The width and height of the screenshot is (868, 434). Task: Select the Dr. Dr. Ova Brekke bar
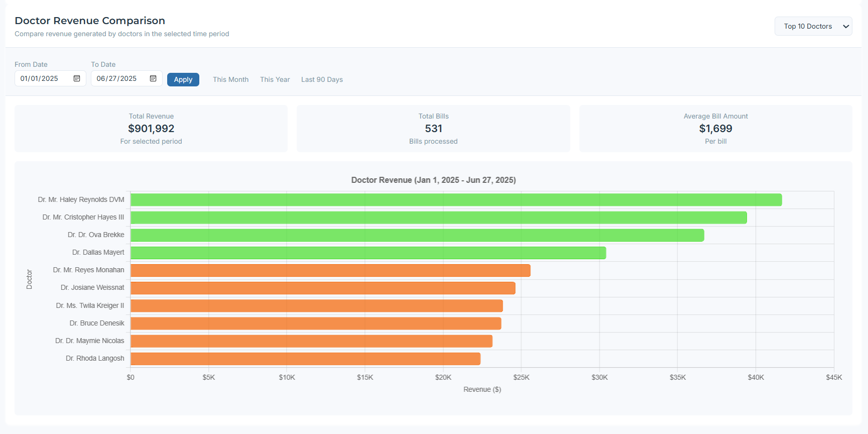417,235
